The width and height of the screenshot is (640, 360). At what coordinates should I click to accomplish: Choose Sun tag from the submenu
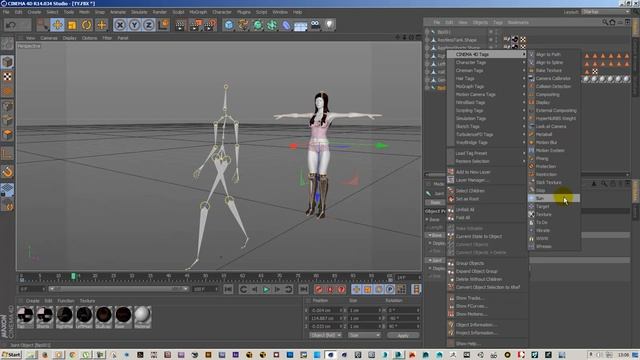click(553, 198)
